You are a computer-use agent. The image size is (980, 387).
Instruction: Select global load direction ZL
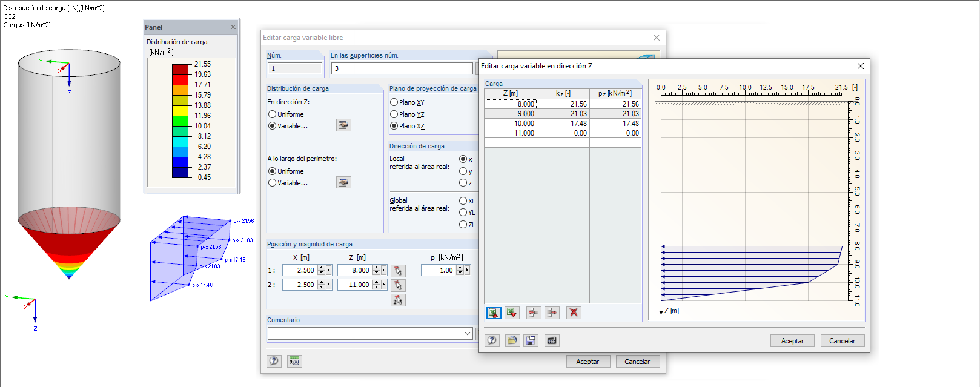463,225
